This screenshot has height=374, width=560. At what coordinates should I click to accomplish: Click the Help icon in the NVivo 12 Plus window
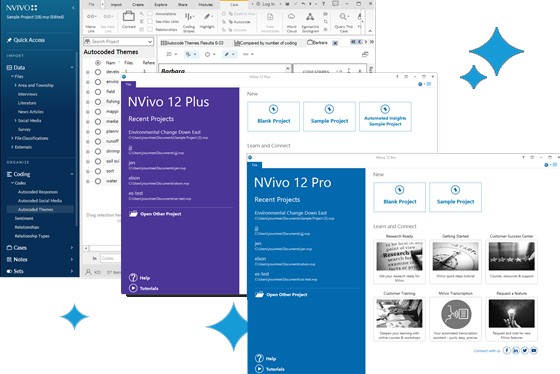coord(133,278)
